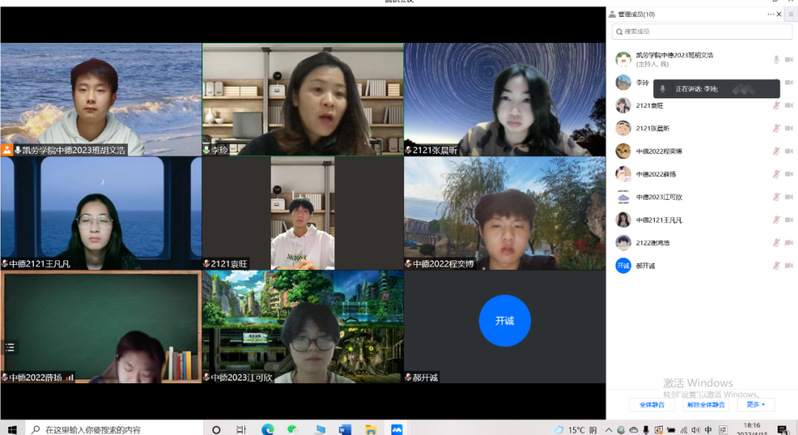Select 开诚 avatar video tile
This screenshot has width=798, height=435.
tap(504, 320)
